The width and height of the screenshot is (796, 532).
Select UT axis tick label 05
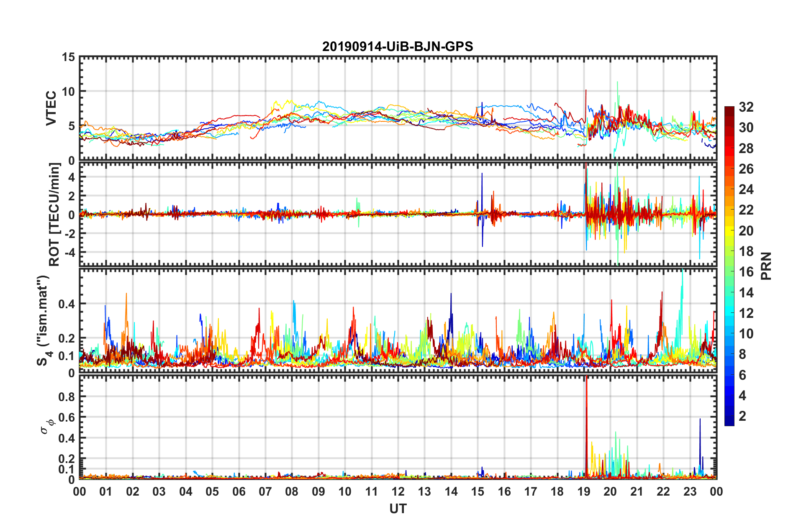pos(212,491)
